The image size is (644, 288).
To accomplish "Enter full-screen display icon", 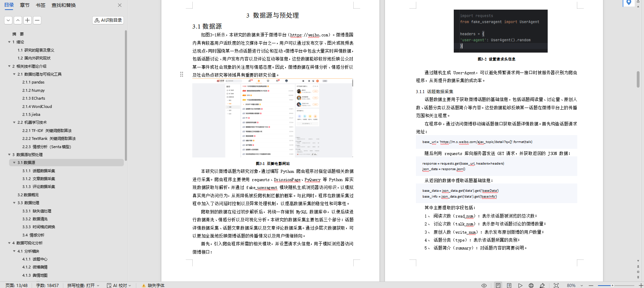I will [x=556, y=285].
